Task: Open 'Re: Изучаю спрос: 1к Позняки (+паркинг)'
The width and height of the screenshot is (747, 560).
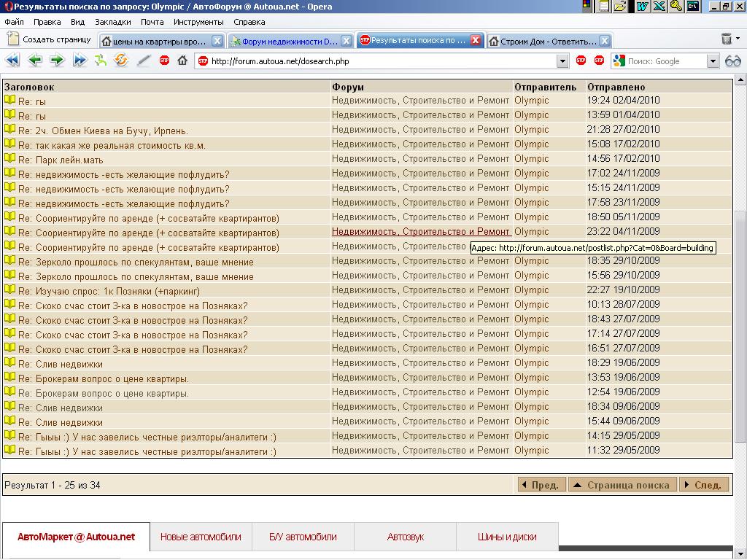Action: [x=109, y=291]
